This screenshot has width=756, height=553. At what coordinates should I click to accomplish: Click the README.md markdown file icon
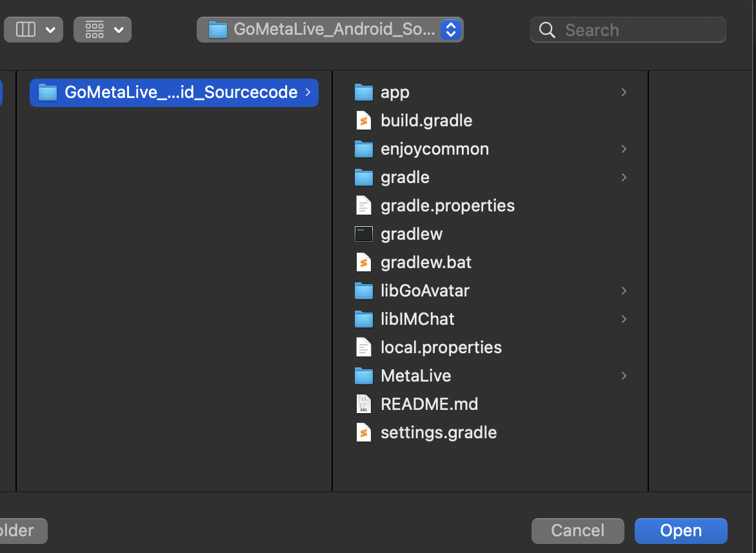pyautogui.click(x=364, y=404)
